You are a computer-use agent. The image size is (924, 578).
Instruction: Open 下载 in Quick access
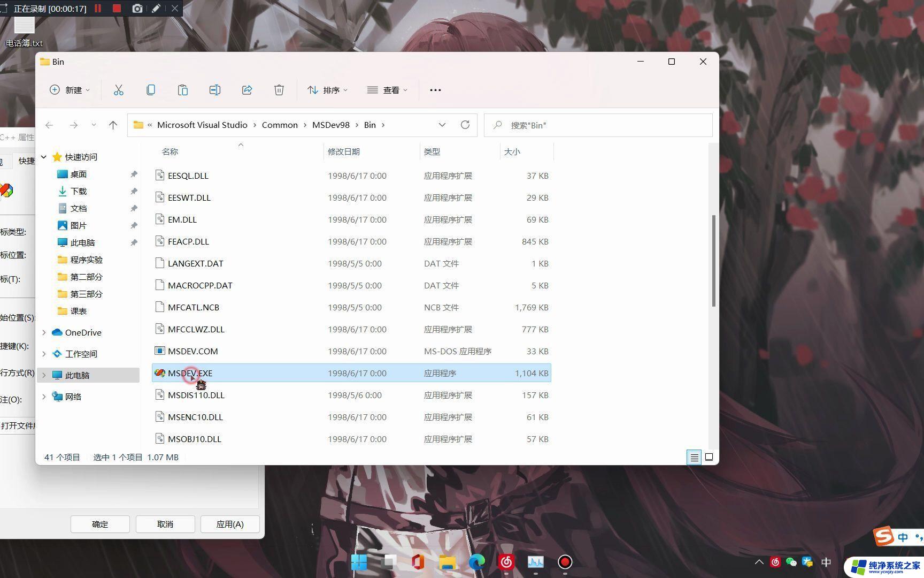pos(79,191)
